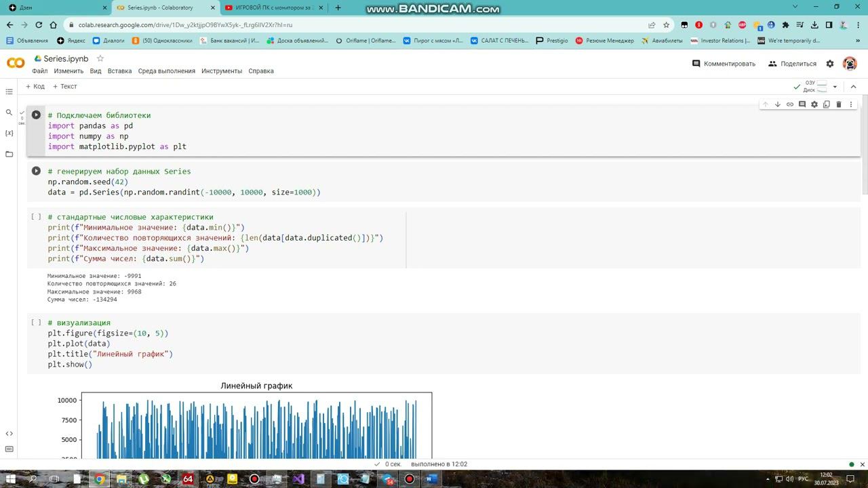Run the Series data generation cell
Viewport: 868px width, 488px height.
[36, 171]
